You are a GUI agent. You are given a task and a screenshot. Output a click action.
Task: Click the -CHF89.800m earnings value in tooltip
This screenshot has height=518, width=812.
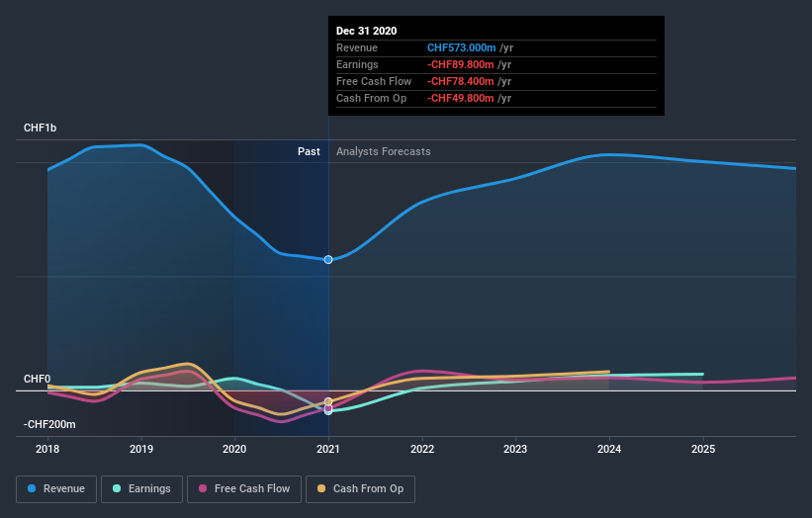point(460,64)
